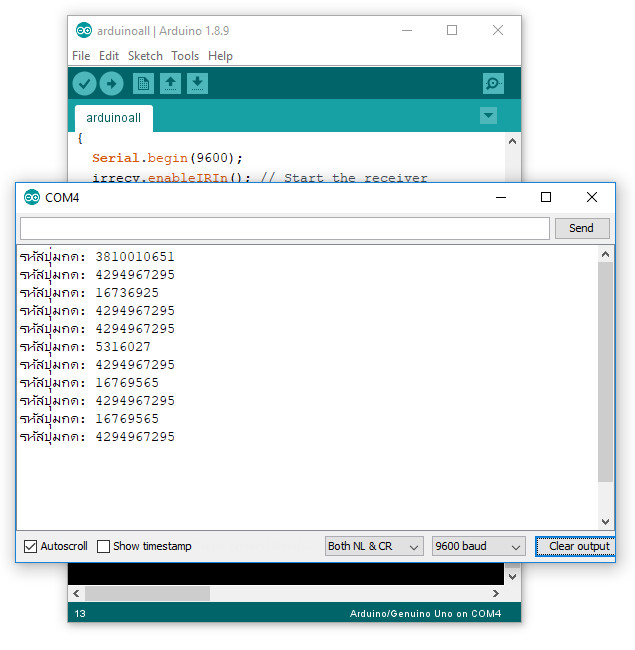This screenshot has width=635, height=650.
Task: Click the Arduino logo in arduinoall title bar
Action: (x=84, y=30)
